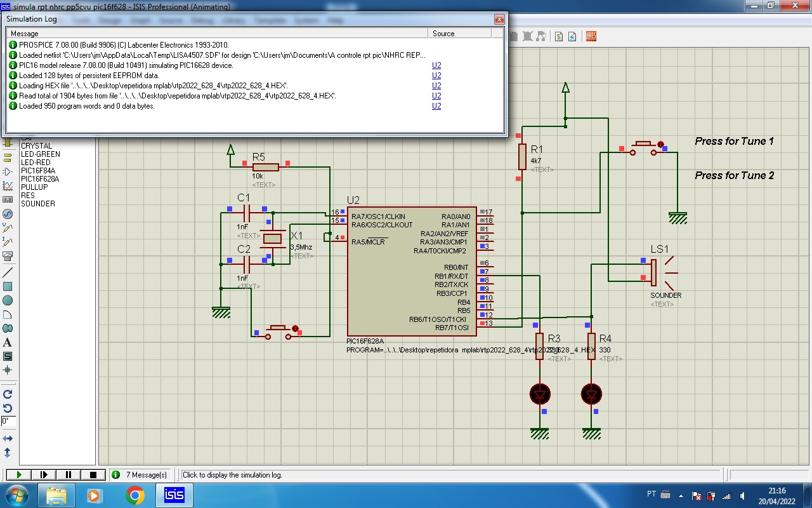Screen dimensions: 812x508
Task: Select SOUNDER in the device list
Action: (x=38, y=204)
